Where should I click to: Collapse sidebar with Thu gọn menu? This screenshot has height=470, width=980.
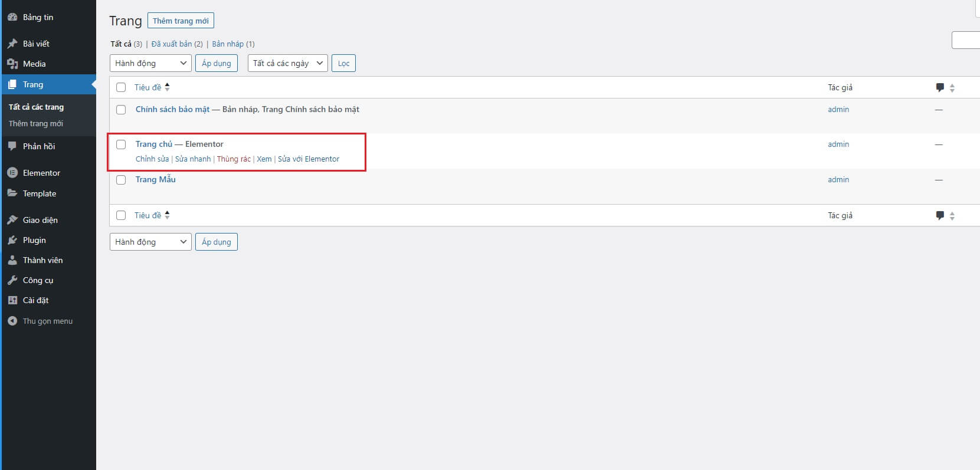pos(47,321)
